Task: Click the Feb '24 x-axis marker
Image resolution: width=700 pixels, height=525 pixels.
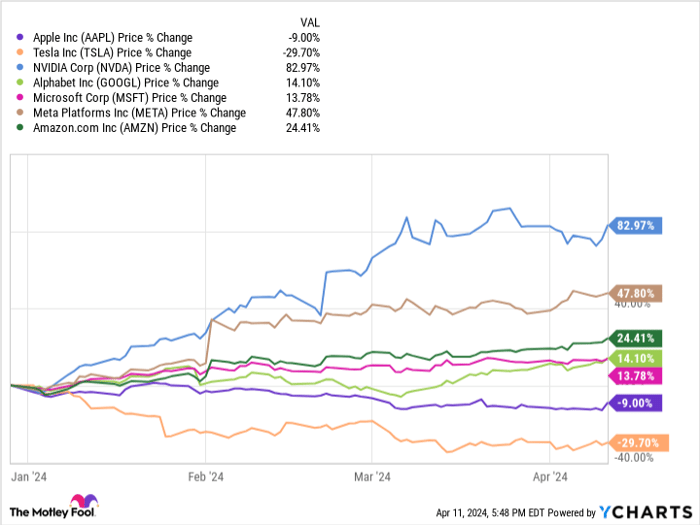Action: click(205, 478)
